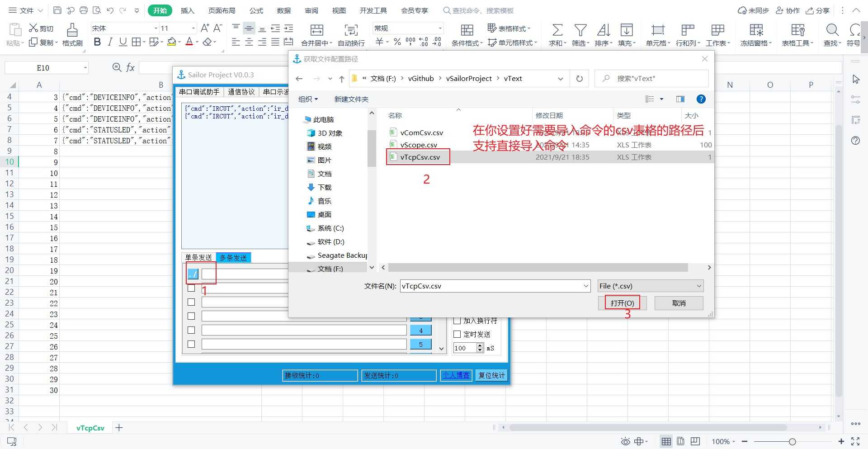
Task: Select the 单条发送 tab
Action: 198,257
